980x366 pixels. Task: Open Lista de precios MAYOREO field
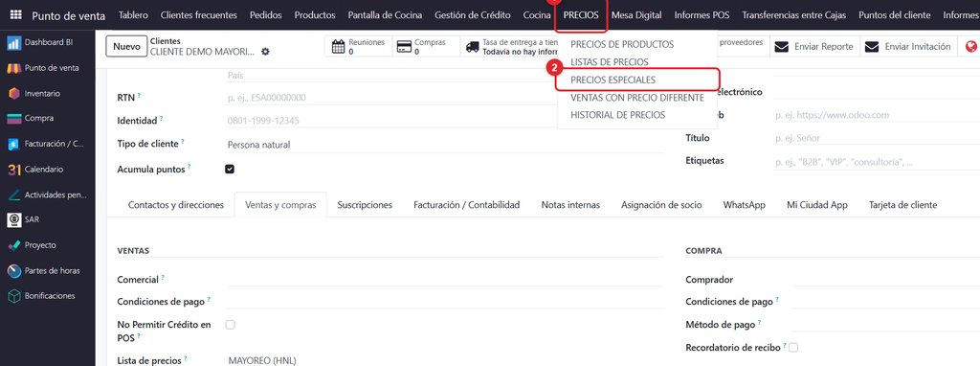click(x=446, y=360)
